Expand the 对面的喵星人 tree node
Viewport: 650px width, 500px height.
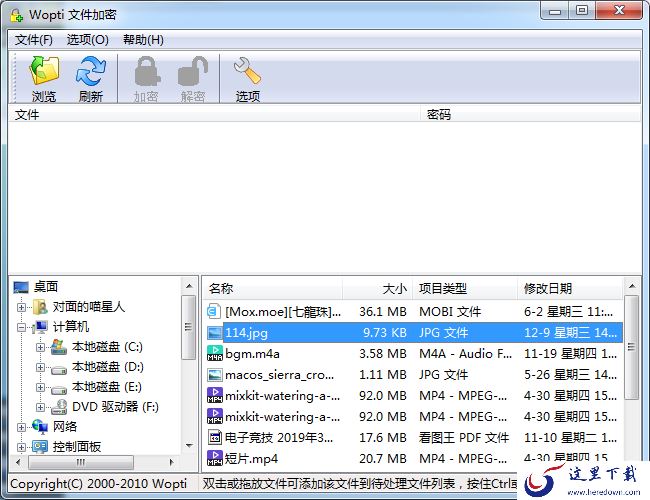pyautogui.click(x=22, y=307)
